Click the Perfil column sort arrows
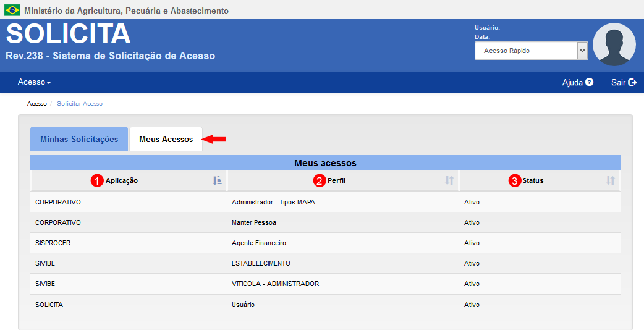The width and height of the screenshot is (644, 336). pos(449,180)
